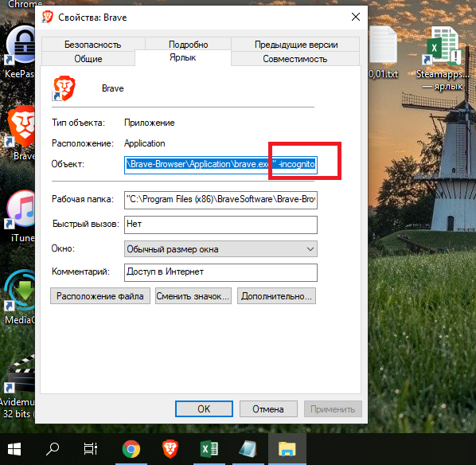The height and width of the screenshot is (465, 476).
Task: Click inside the Рабочая папка field
Action: (x=220, y=200)
